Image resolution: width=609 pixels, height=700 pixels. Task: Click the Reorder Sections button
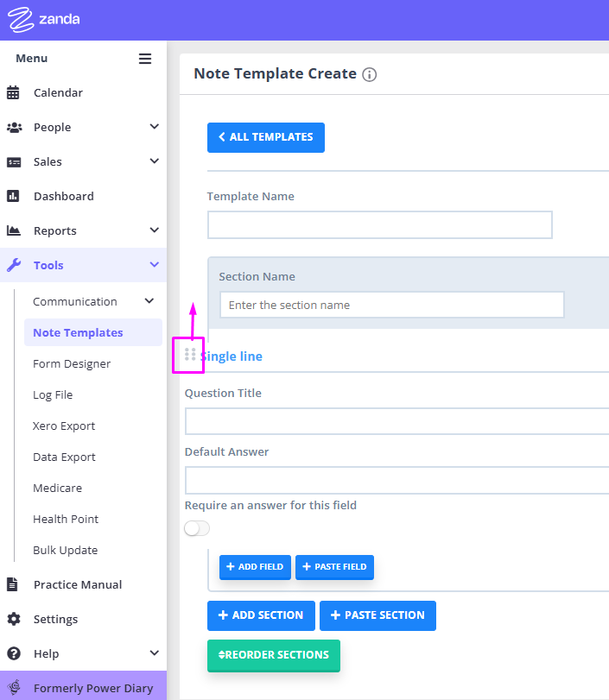click(274, 655)
